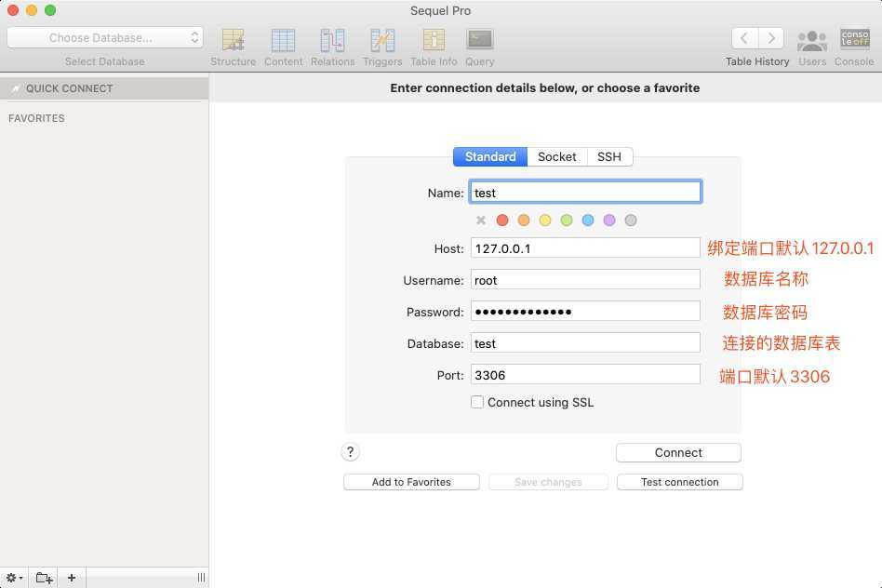
Task: Show the Console
Action: tap(854, 47)
